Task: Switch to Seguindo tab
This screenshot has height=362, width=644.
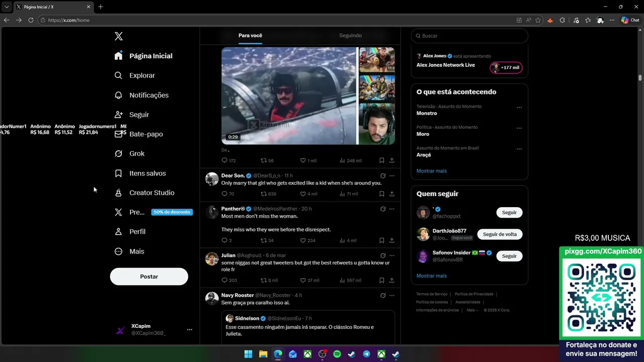Action: click(350, 35)
